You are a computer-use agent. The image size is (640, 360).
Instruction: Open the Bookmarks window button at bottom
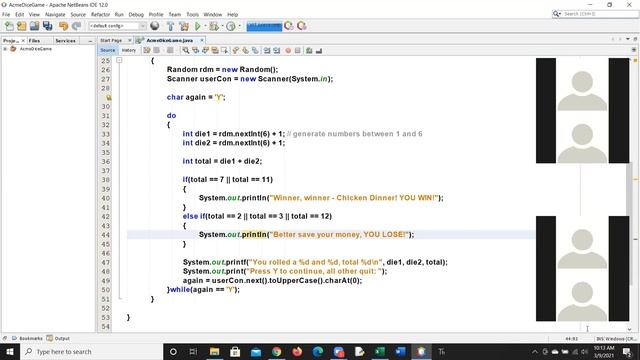[x=27, y=338]
